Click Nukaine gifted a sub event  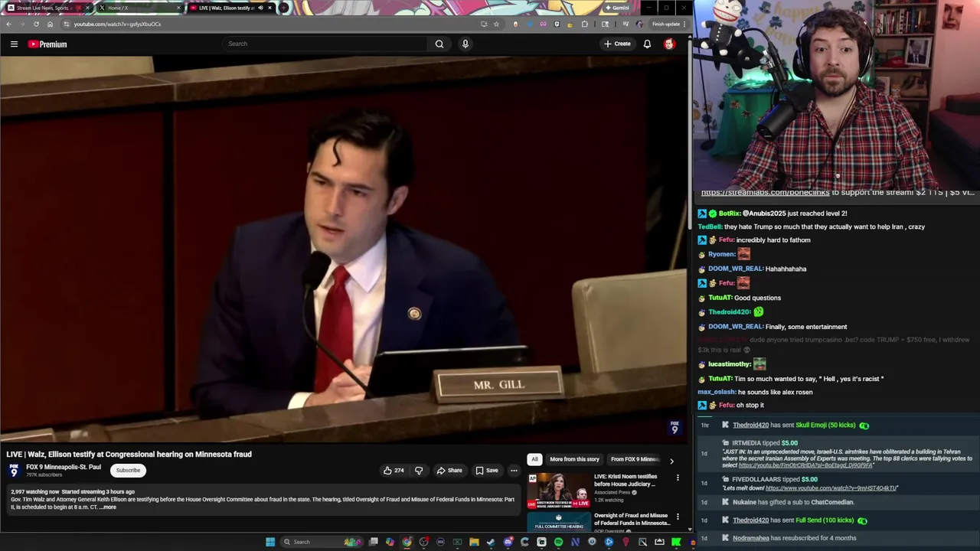(793, 502)
